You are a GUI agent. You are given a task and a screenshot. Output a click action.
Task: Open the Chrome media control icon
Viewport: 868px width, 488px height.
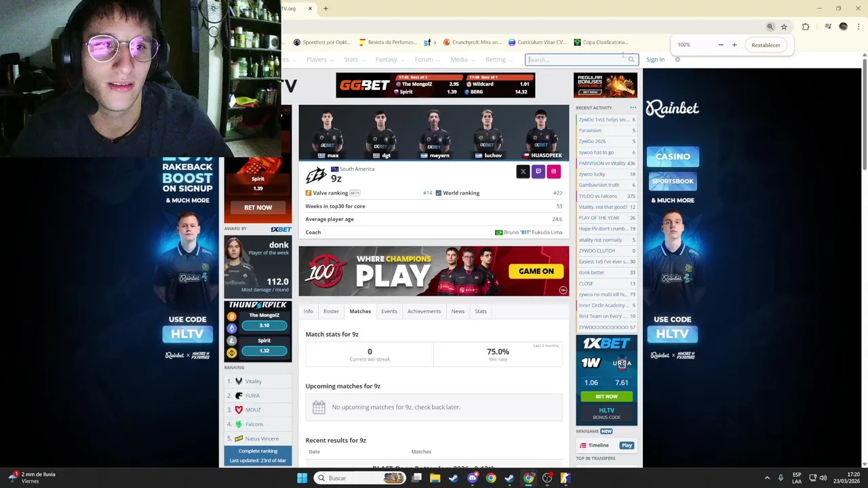click(x=828, y=26)
